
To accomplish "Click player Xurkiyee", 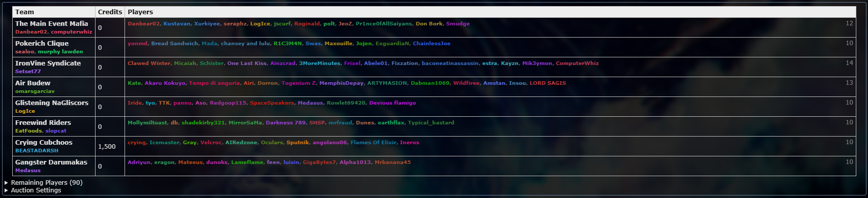I will click(207, 24).
